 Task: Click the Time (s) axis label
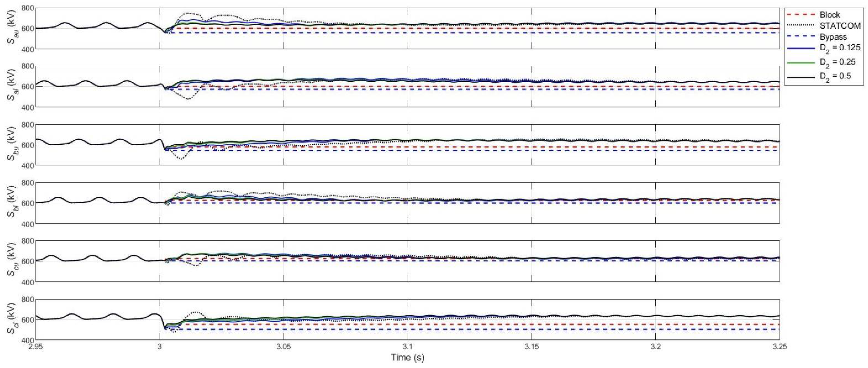click(407, 358)
